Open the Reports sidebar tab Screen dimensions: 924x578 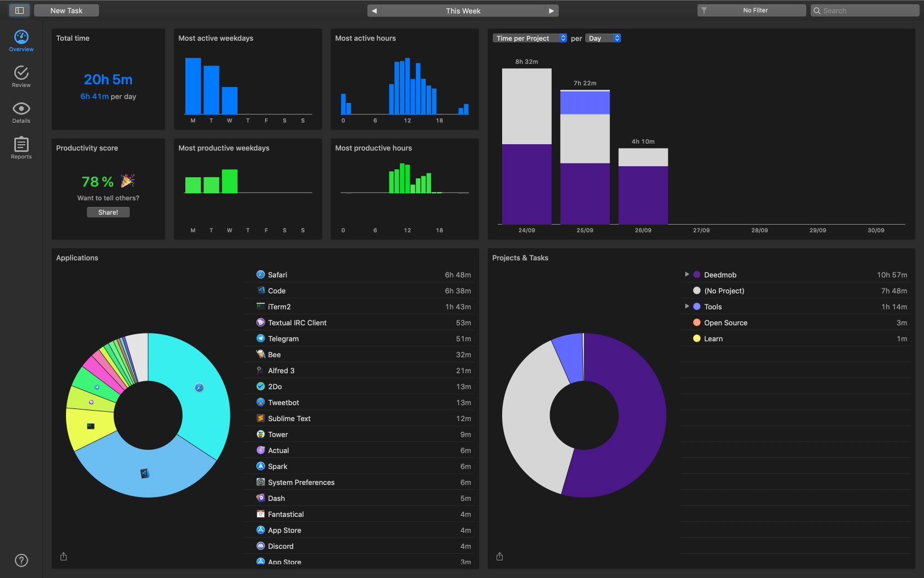[x=21, y=148]
